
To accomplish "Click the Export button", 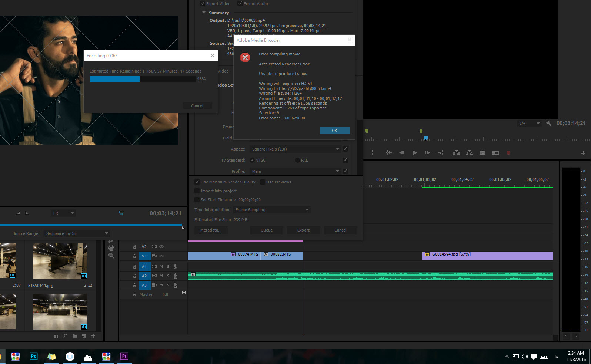I will pyautogui.click(x=303, y=230).
